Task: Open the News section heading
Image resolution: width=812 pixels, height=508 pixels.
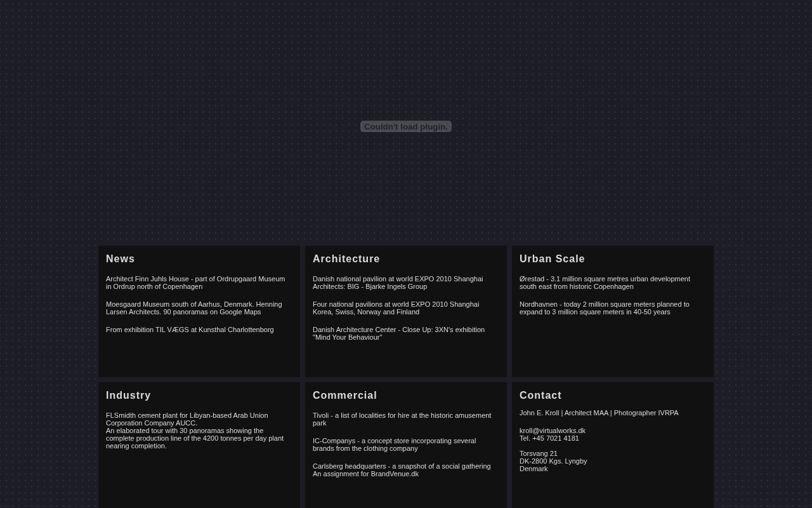Action: click(x=121, y=258)
